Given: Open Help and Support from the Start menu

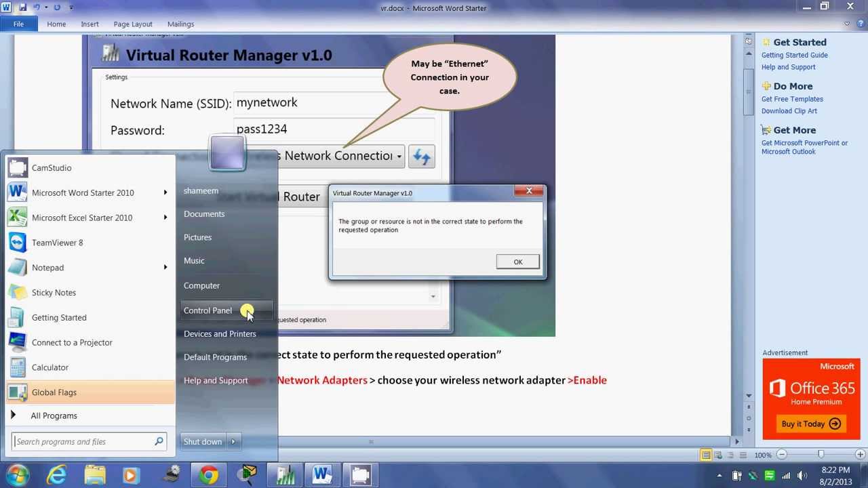Looking at the screenshot, I should click(x=216, y=380).
